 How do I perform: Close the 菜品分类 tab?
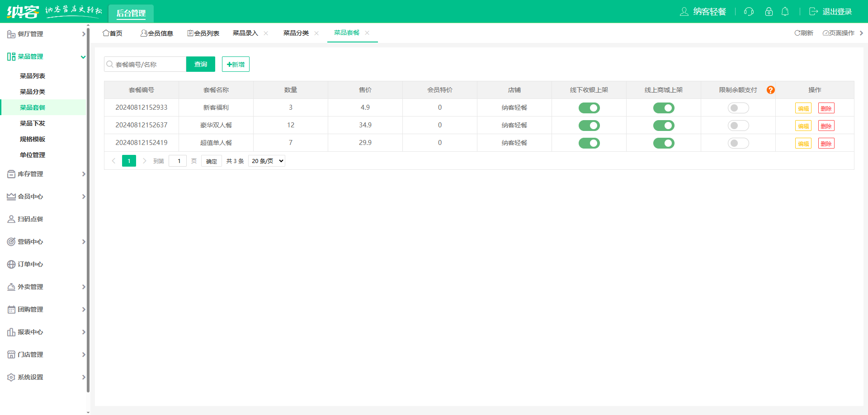316,33
